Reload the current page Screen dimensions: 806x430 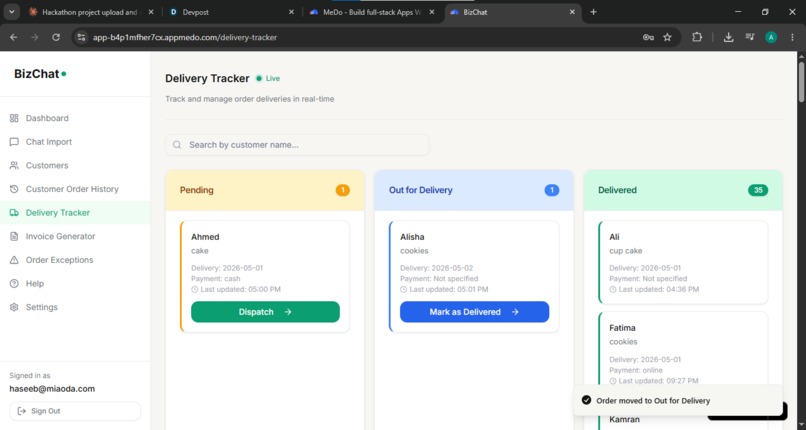pos(56,37)
